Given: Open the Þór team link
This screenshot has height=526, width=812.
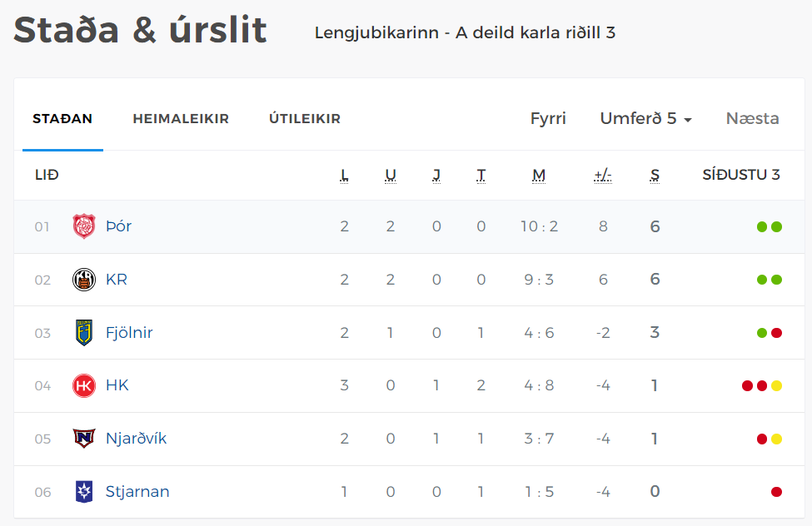Looking at the screenshot, I should click(x=118, y=226).
